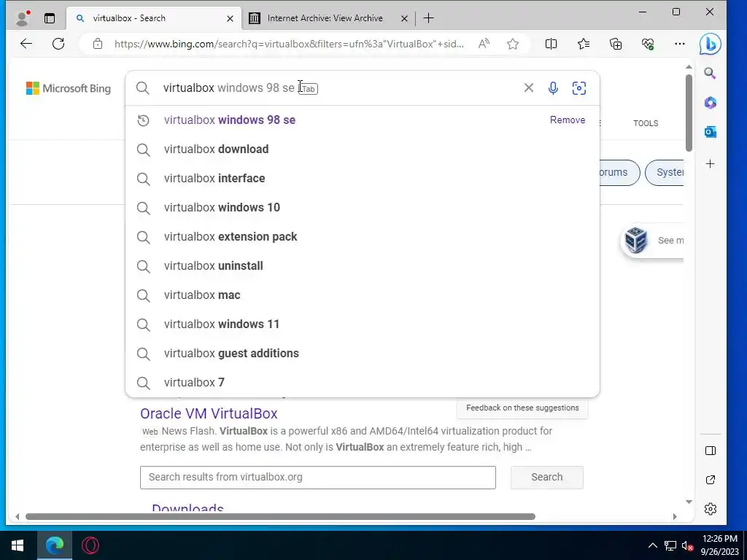
Task: Open visual search using the camera icon
Action: (578, 88)
